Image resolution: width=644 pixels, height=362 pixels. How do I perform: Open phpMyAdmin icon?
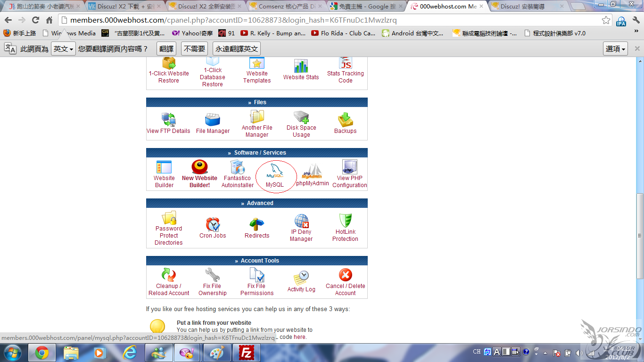(312, 172)
